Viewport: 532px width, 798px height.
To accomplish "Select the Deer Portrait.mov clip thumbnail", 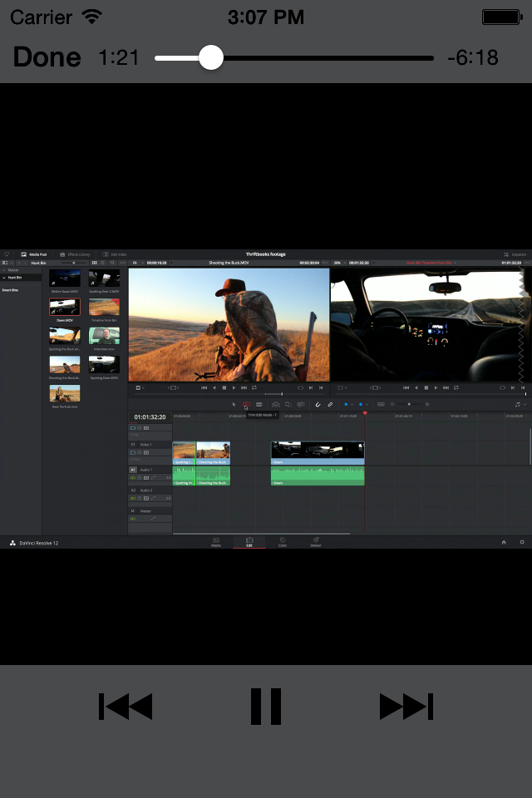I will 65,393.
